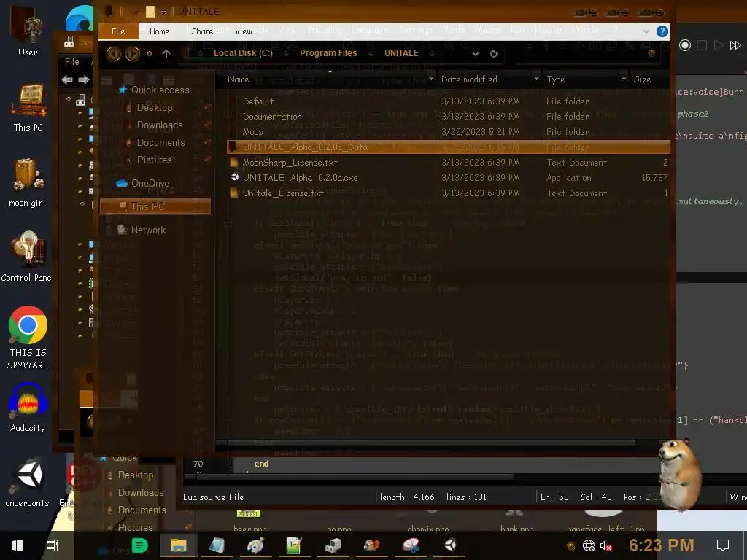Viewport: 747px width, 560px height.
Task: Expand the Explorer ribbon with the chevron
Action: (x=646, y=31)
